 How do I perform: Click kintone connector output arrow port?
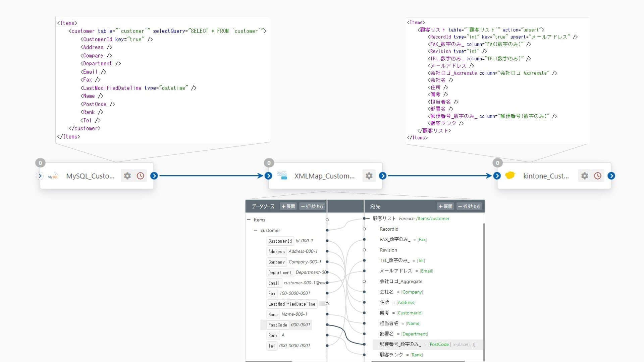pyautogui.click(x=611, y=176)
